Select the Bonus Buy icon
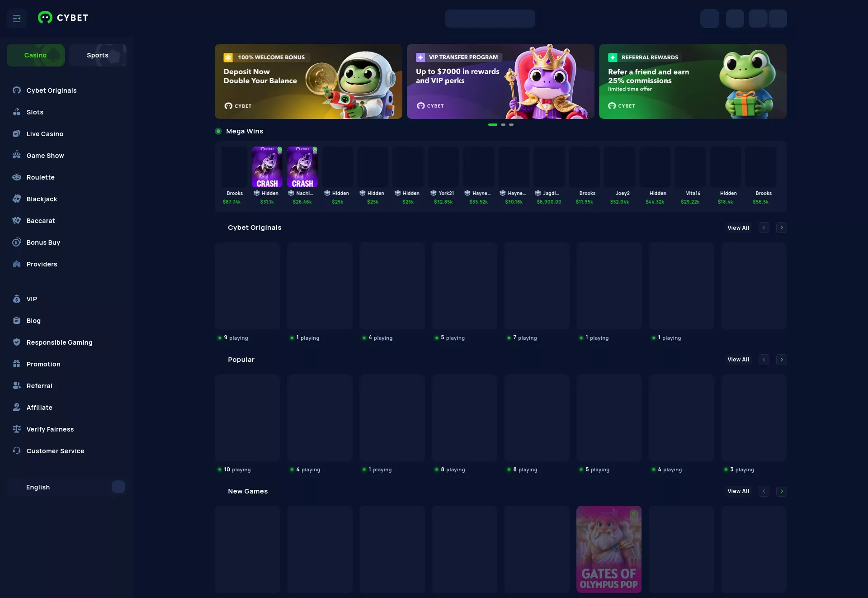 click(x=17, y=242)
